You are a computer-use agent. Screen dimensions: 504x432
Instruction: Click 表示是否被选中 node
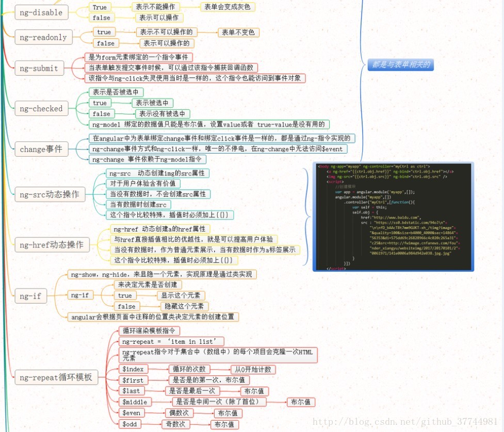point(116,92)
